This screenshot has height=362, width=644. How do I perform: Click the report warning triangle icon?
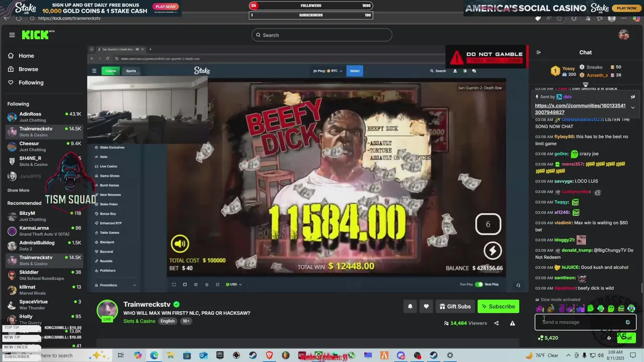(512, 323)
